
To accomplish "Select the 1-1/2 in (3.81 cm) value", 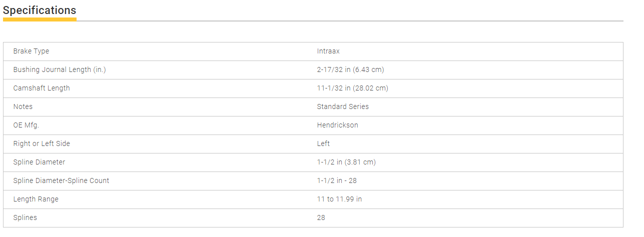I will (346, 162).
